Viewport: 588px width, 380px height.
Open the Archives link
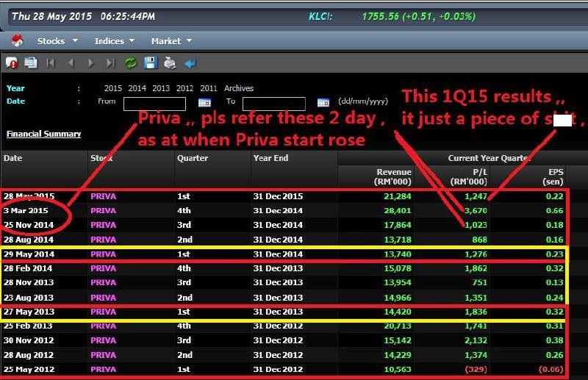tap(239, 88)
